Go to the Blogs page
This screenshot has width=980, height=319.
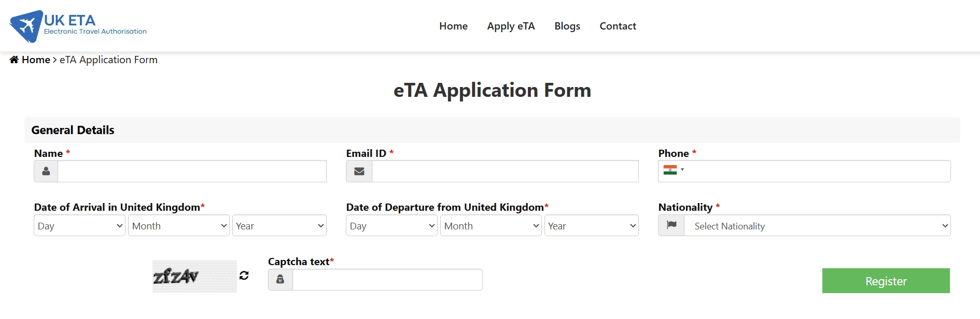tap(567, 26)
